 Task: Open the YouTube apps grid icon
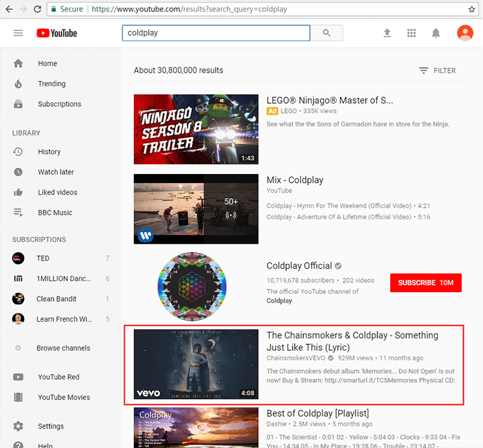coord(412,33)
